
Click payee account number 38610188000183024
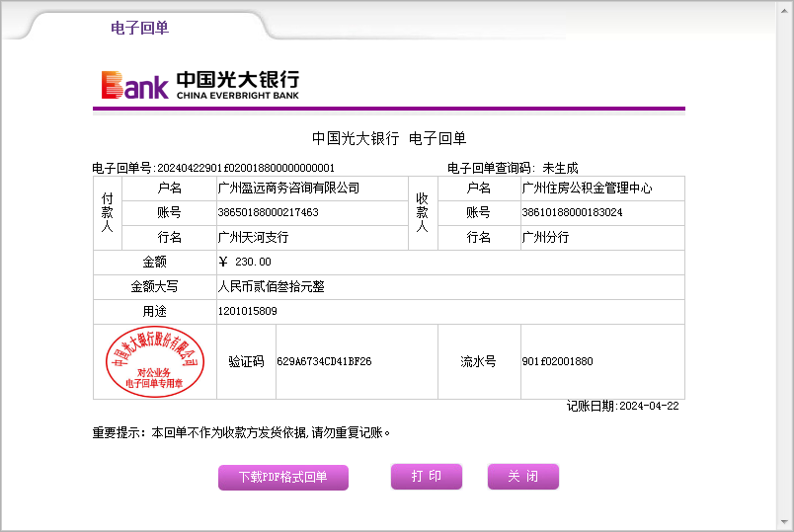click(x=572, y=212)
